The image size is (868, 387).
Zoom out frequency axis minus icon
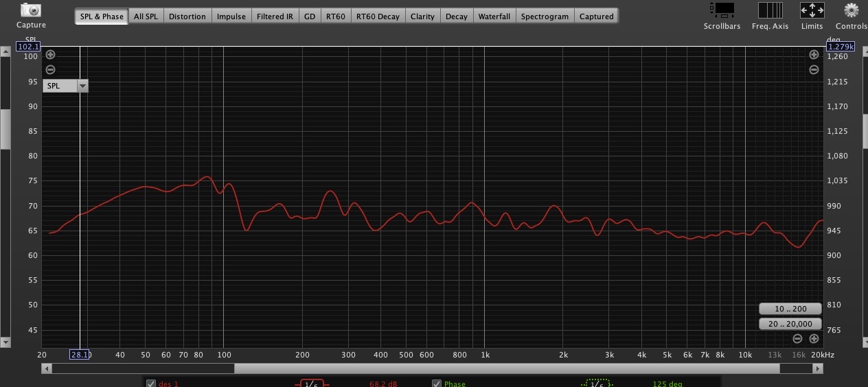797,338
